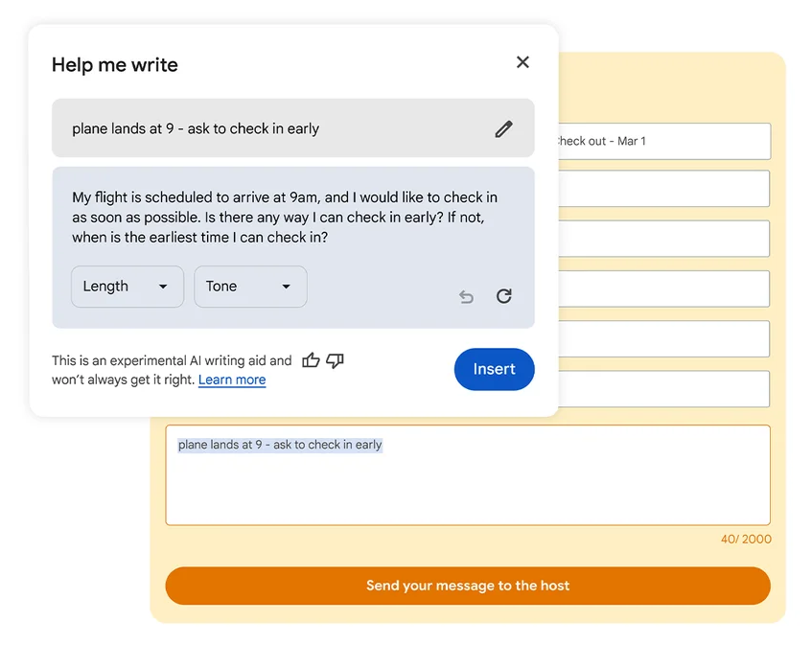812x645 pixels.
Task: Insert the generated text
Action: (494, 369)
